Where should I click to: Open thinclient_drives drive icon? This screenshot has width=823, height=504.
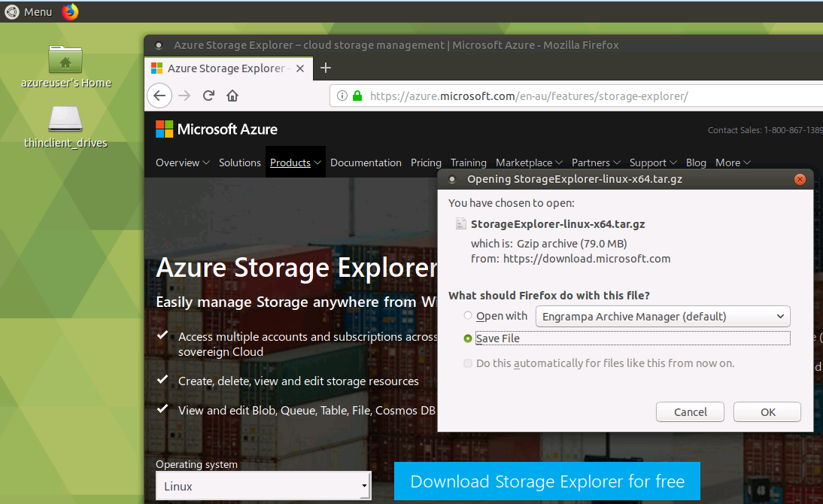(x=65, y=119)
